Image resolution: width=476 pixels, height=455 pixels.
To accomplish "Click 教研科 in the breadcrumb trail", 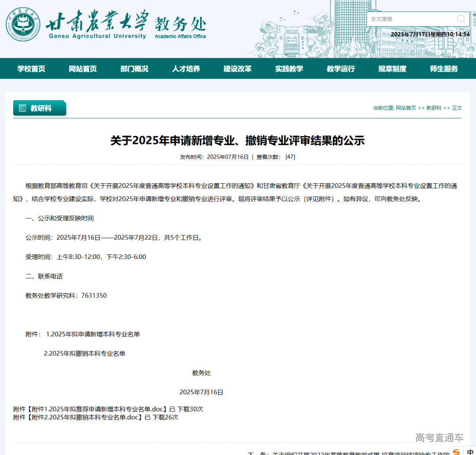I will click(434, 107).
